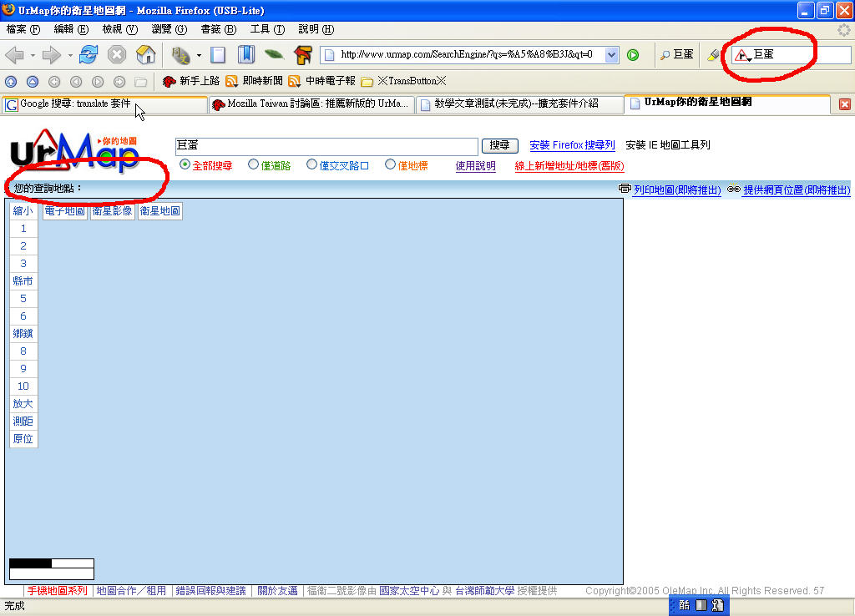Go forward with the Forward arrow
855x616 pixels.
tap(51, 54)
